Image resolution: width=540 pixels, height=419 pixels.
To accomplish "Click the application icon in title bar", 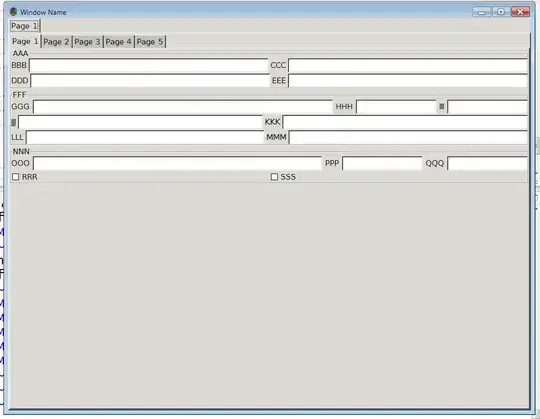I will pyautogui.click(x=13, y=12).
